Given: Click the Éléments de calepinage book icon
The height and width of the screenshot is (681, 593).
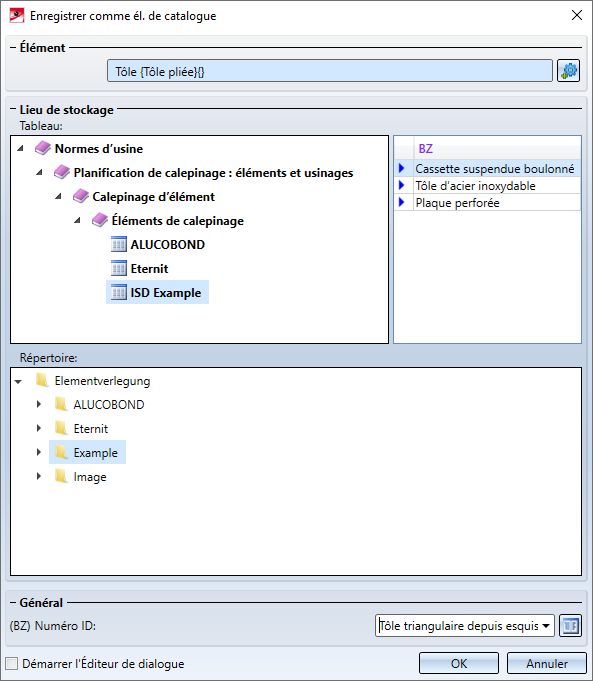Looking at the screenshot, I should coord(99,220).
